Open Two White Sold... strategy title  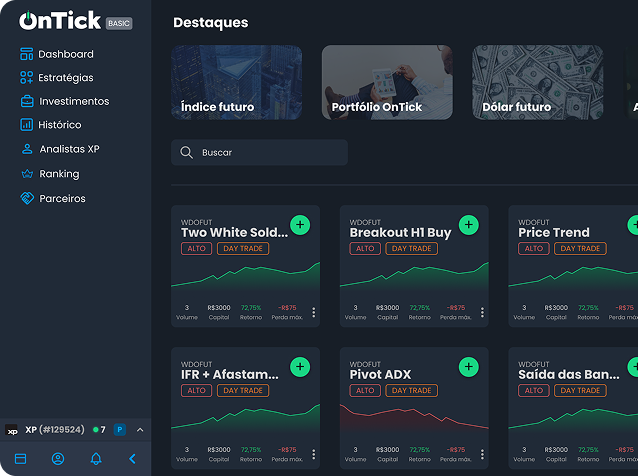[x=234, y=232]
